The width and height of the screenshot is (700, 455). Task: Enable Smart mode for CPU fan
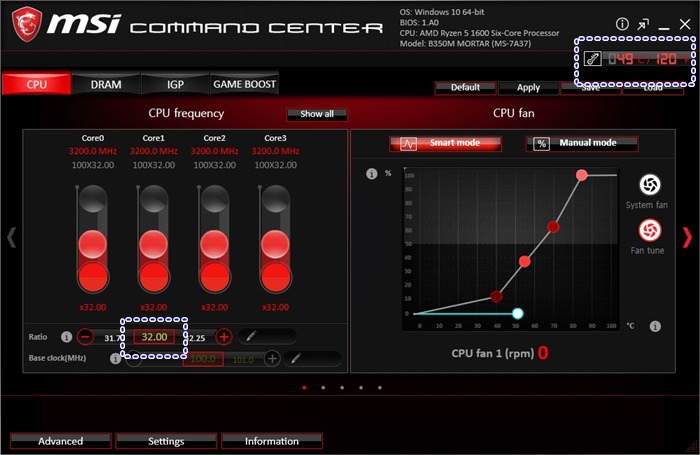[445, 143]
